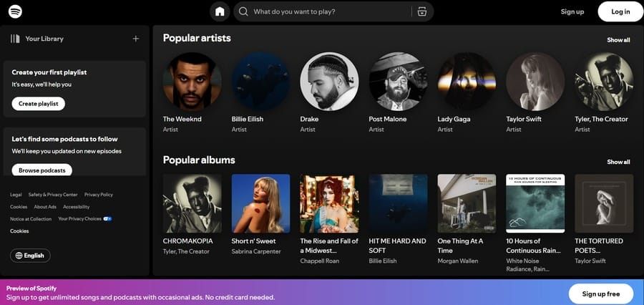The image size is (644, 305).
Task: Click the small gray Cookies link beside About Ads
Action: (x=19, y=207)
